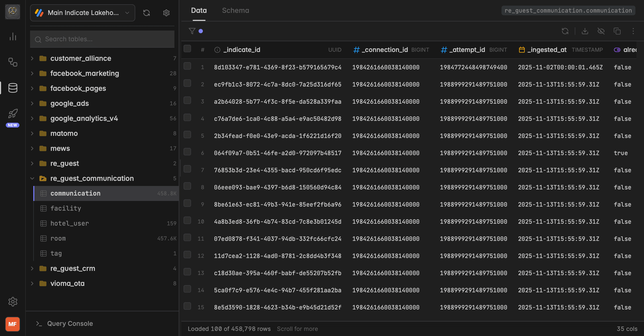The image size is (644, 336).
Task: Select the hotel_user table
Action: (x=106, y=223)
